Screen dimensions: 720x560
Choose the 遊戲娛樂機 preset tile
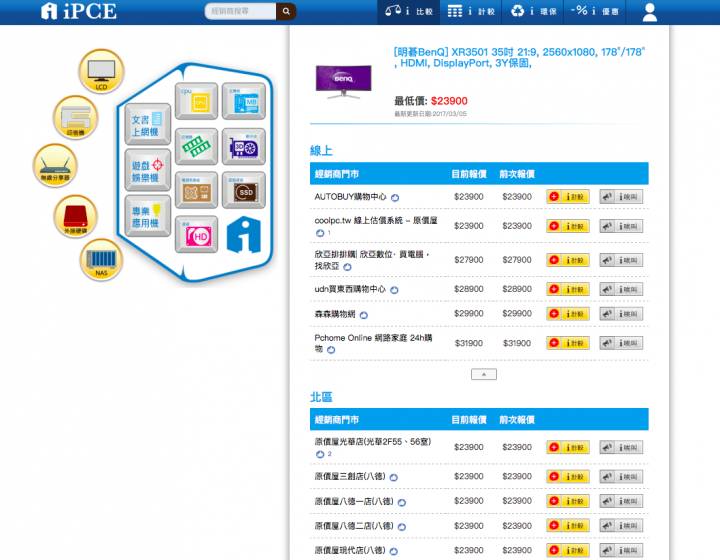click(147, 170)
